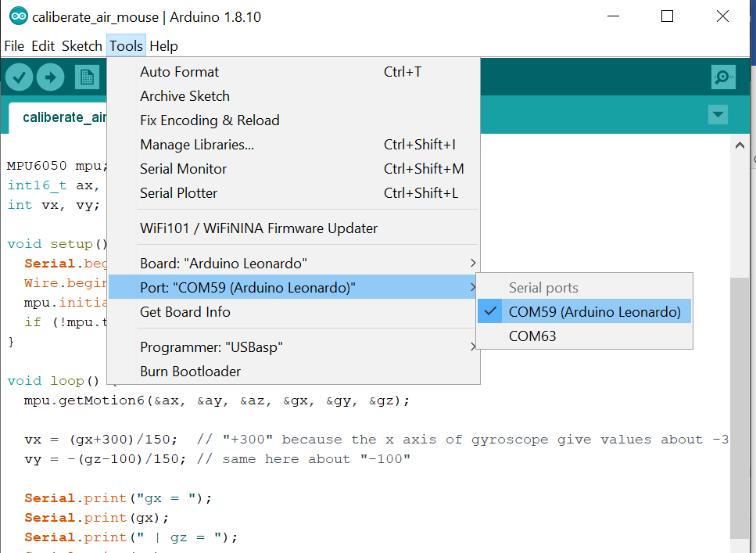Maximize the Arduino window
Viewport: 756px width, 553px height.
coord(668,16)
